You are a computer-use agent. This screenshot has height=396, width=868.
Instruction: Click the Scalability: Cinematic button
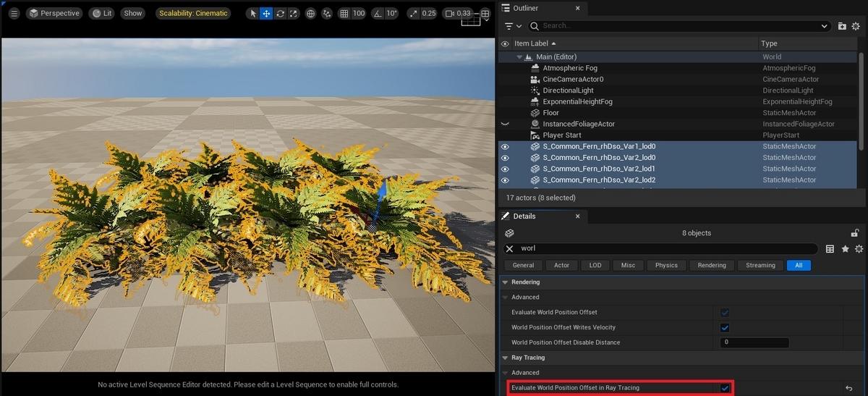193,14
